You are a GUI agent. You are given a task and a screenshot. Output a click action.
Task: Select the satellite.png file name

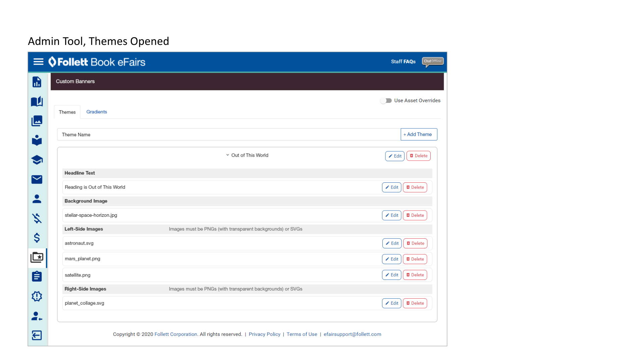(x=77, y=275)
